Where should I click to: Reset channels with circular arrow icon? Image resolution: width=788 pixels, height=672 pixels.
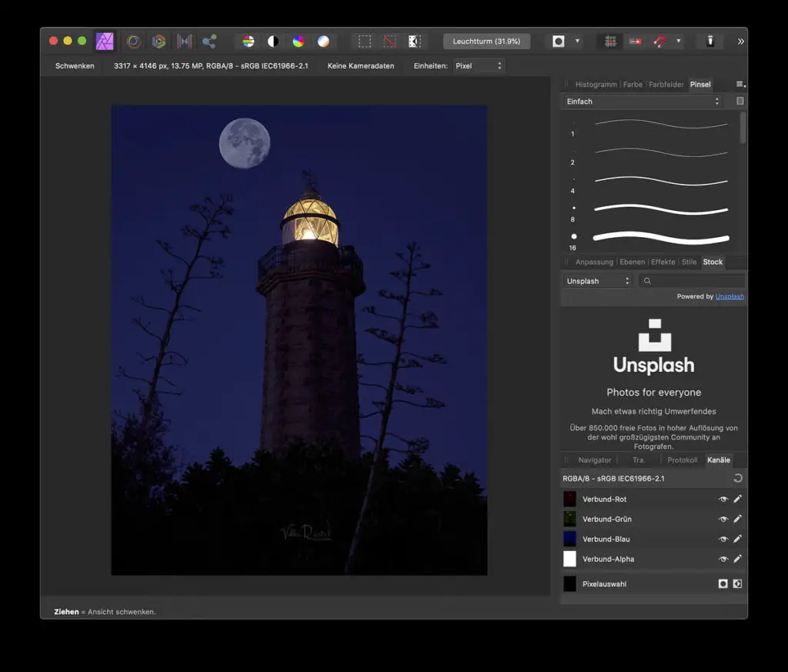click(738, 479)
